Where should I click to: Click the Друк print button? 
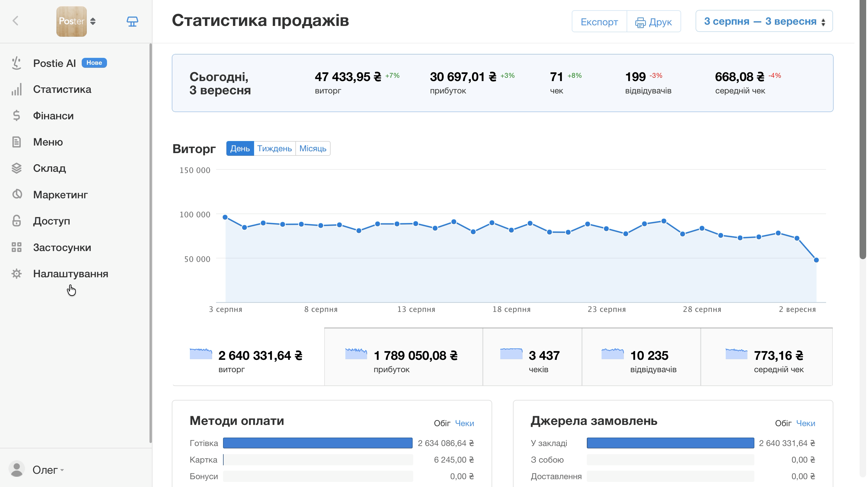(653, 22)
